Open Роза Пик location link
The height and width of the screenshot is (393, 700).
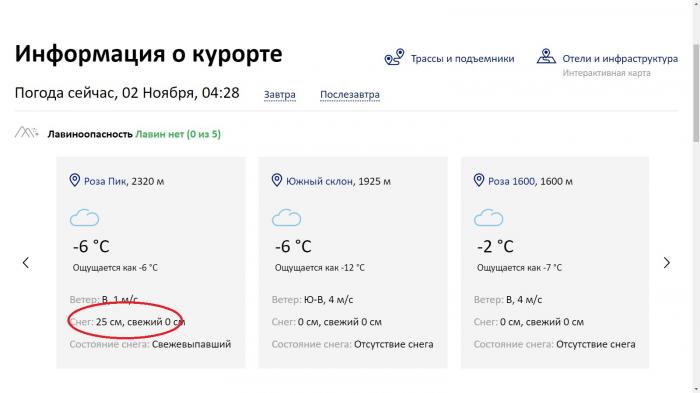click(x=105, y=181)
